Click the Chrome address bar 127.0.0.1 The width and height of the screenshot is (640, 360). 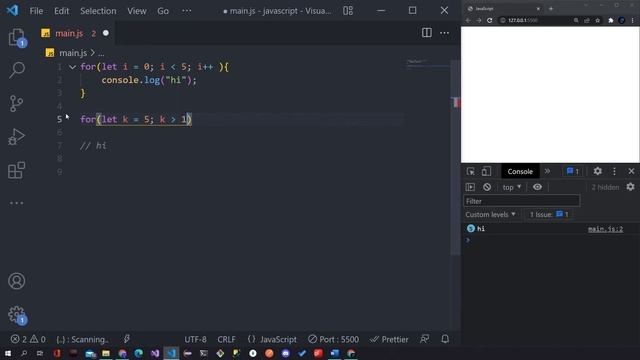point(535,20)
